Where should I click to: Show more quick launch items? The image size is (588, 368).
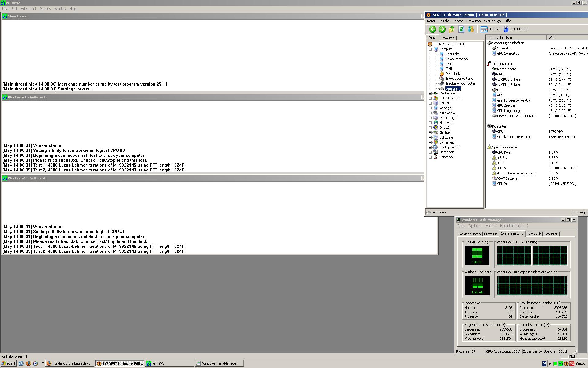click(x=43, y=363)
